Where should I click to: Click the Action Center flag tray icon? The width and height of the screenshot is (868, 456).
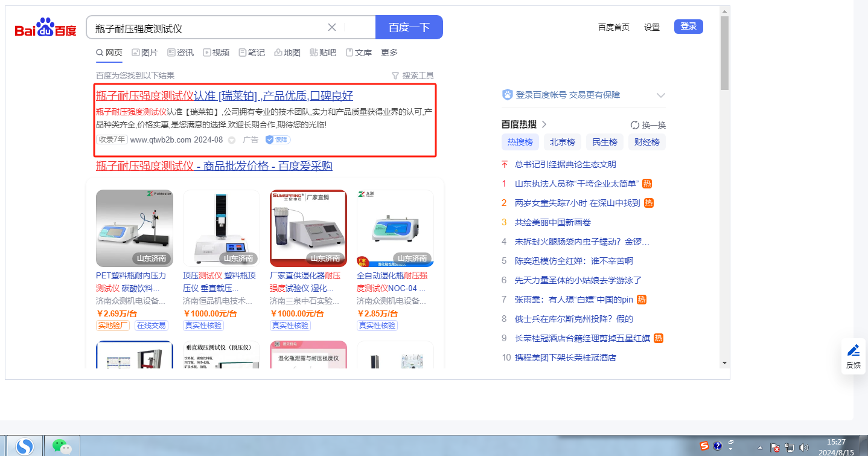point(775,448)
